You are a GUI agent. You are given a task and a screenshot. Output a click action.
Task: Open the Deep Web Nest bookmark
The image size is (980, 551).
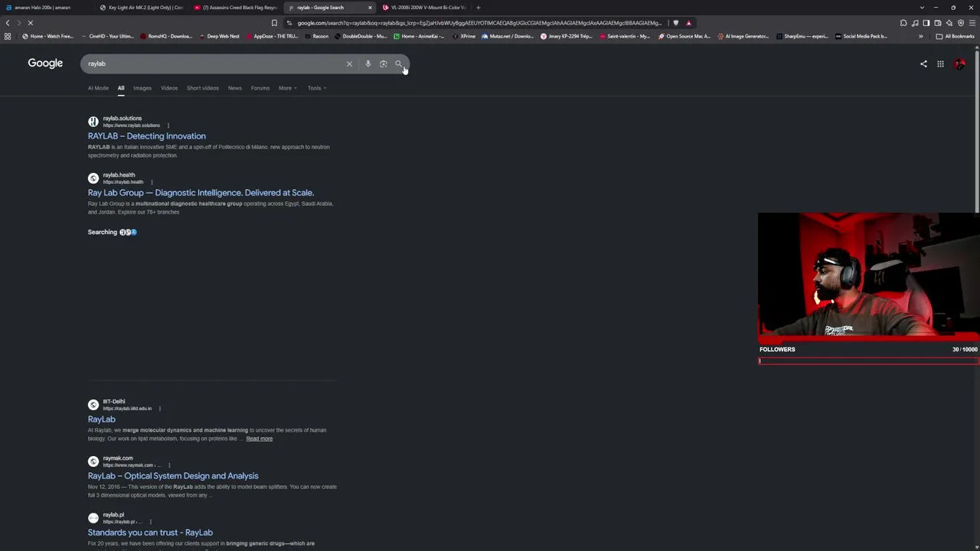(220, 36)
